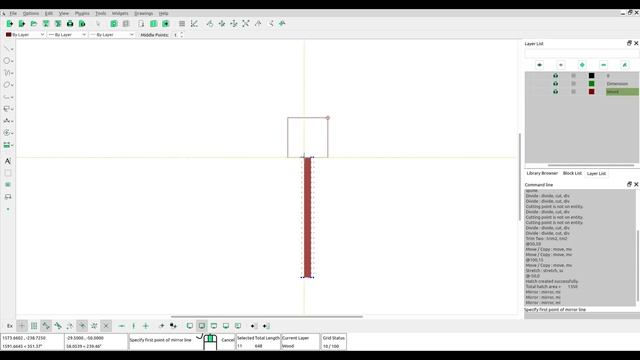Open the Widgets menu
The width and height of the screenshot is (640, 360).
point(120,13)
